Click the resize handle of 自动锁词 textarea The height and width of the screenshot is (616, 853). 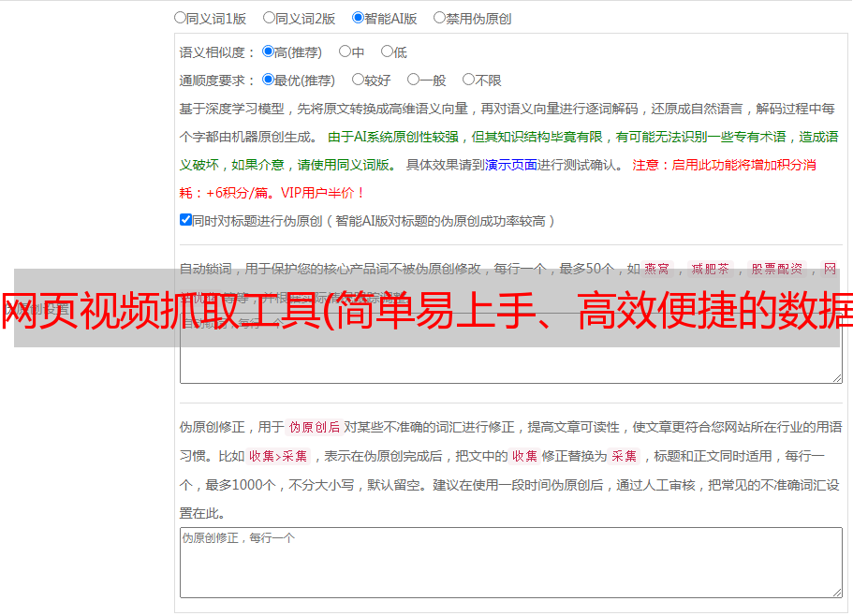(x=837, y=378)
